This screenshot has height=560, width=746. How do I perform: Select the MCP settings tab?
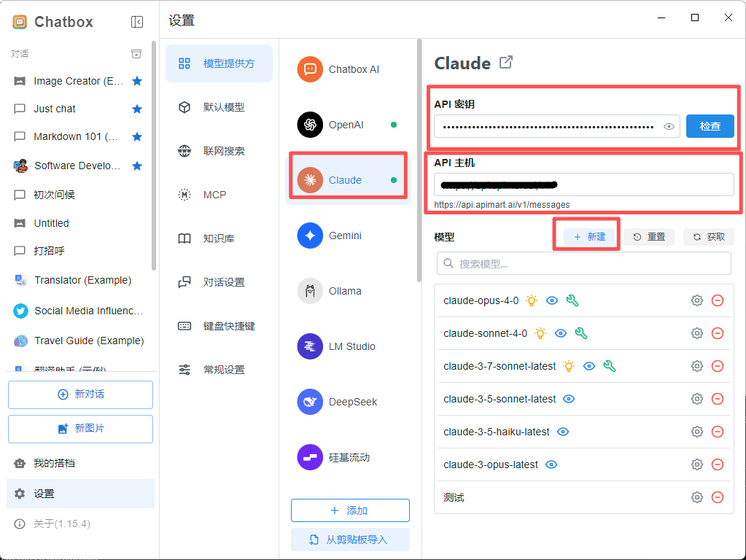point(219,195)
